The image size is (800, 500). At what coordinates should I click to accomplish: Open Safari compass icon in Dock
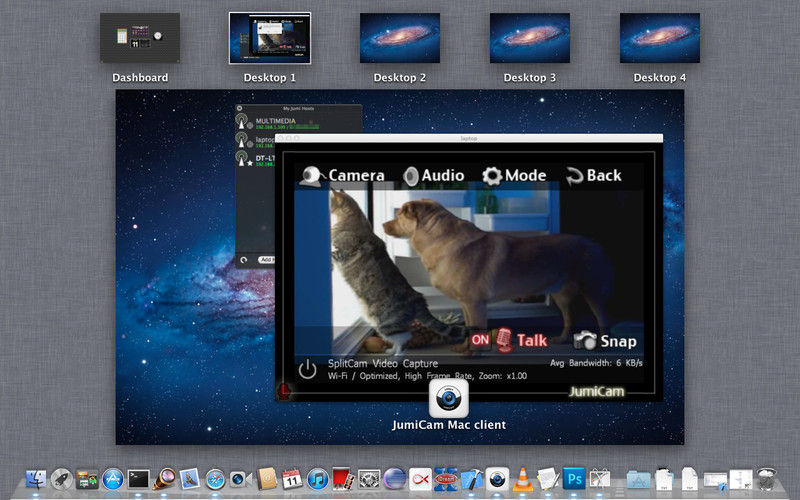coord(215,480)
